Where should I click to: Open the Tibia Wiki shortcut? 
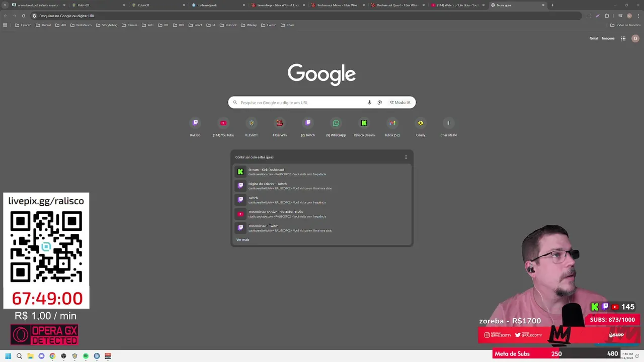(280, 127)
